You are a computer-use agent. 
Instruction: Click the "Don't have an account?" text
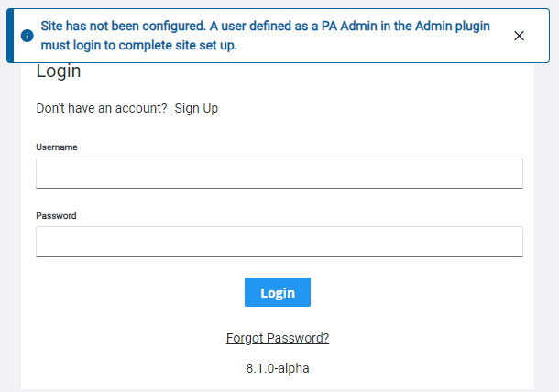tap(102, 108)
